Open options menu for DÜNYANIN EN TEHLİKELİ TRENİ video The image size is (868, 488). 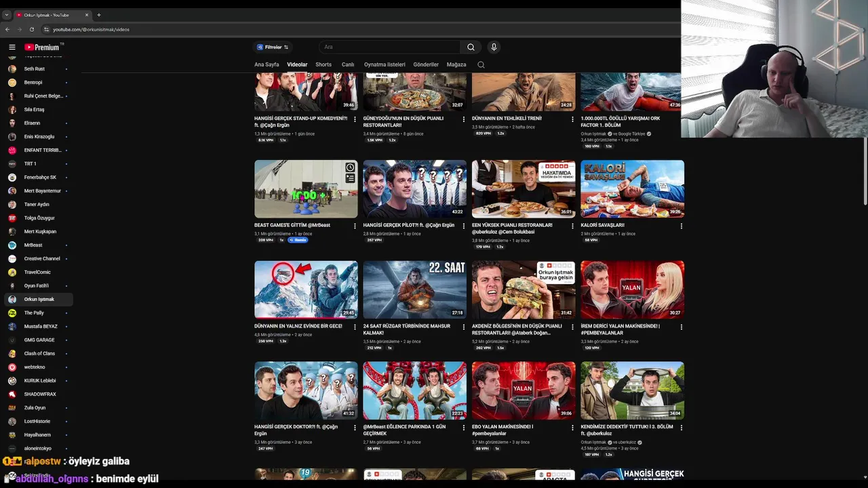pyautogui.click(x=572, y=119)
